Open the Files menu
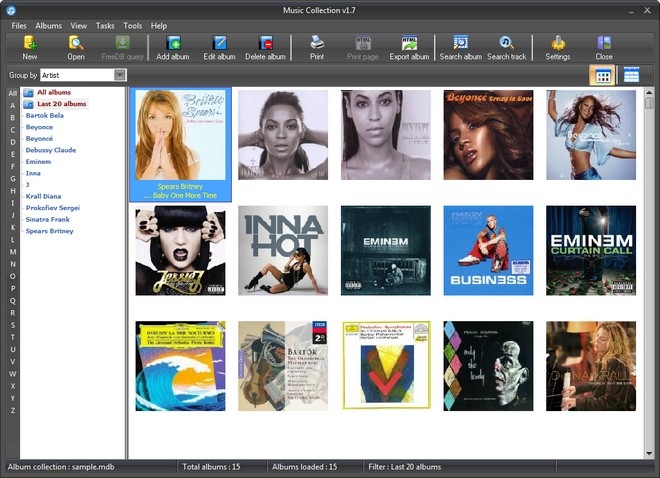The image size is (660, 478). tap(19, 26)
